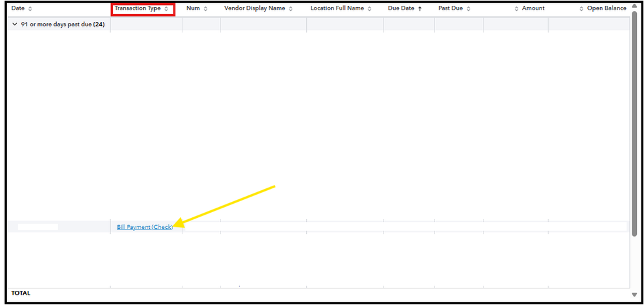Select the 91 or more days past due row label
Screen dimensions: 644x305
63,25
